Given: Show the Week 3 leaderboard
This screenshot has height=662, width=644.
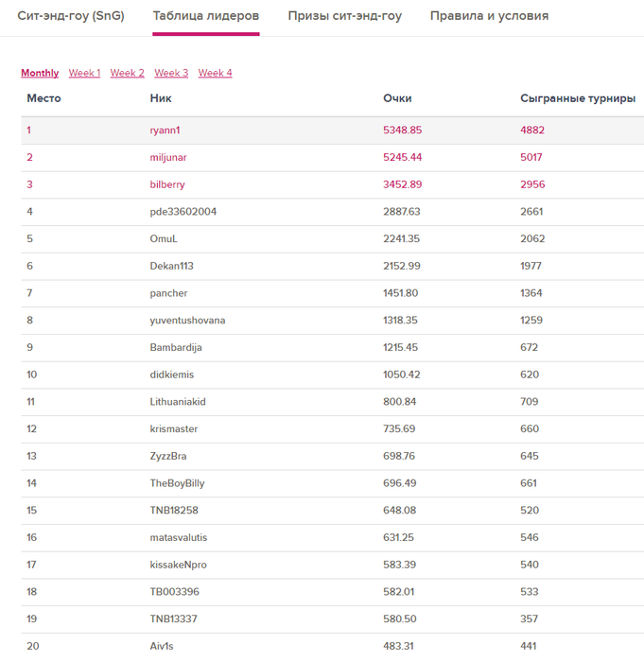Looking at the screenshot, I should 171,73.
